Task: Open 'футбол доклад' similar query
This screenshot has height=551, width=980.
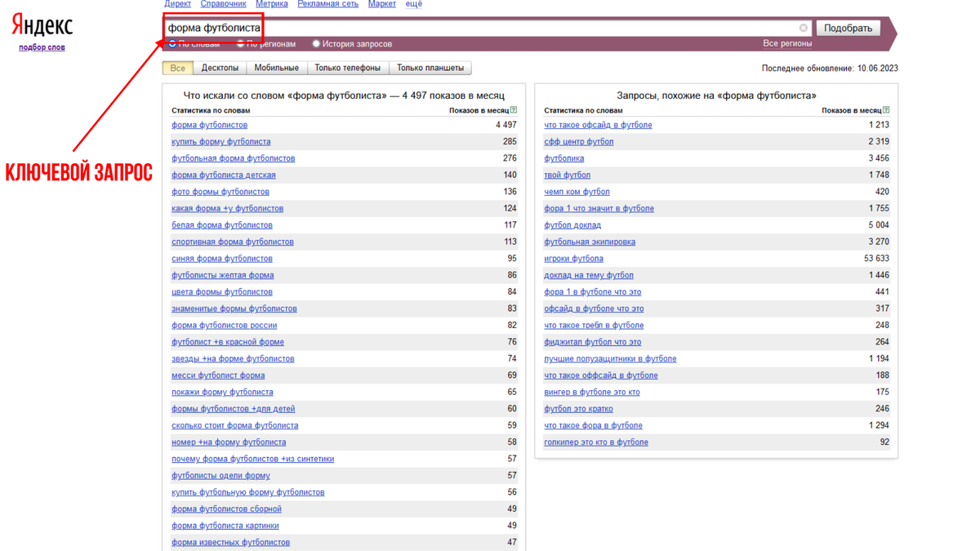Action: [572, 225]
